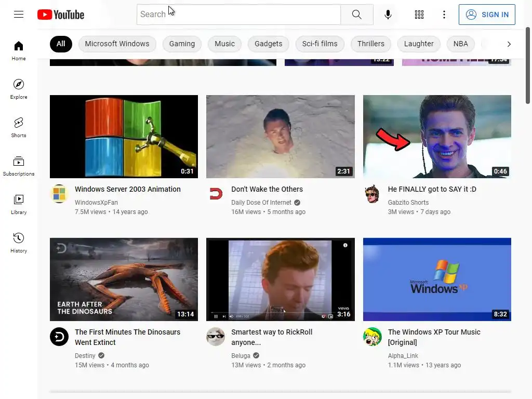532x399 pixels.
Task: Start voice search with microphone icon
Action: coord(388,15)
